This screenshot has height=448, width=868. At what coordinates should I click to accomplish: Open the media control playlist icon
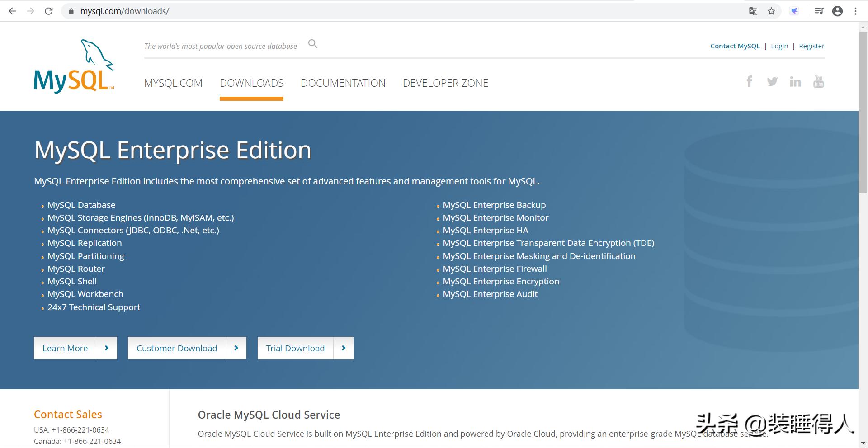point(819,11)
